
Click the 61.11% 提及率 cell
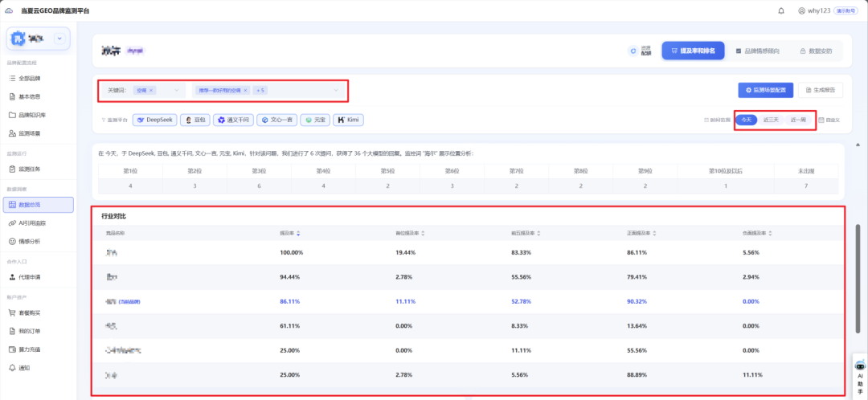[x=290, y=326]
